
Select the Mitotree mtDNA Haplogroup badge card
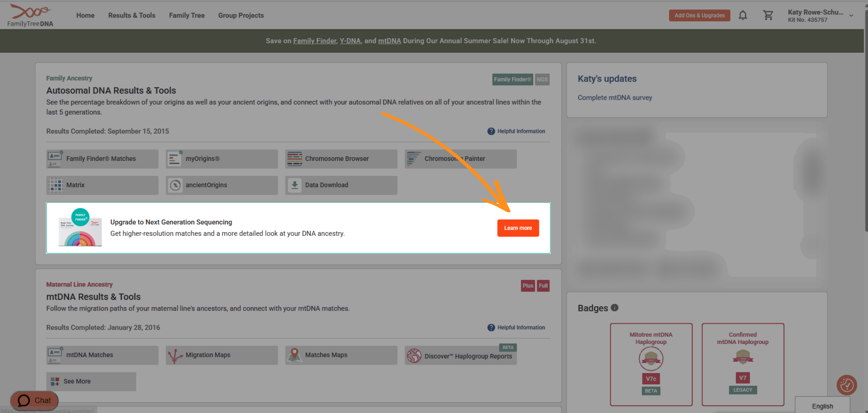coord(651,365)
